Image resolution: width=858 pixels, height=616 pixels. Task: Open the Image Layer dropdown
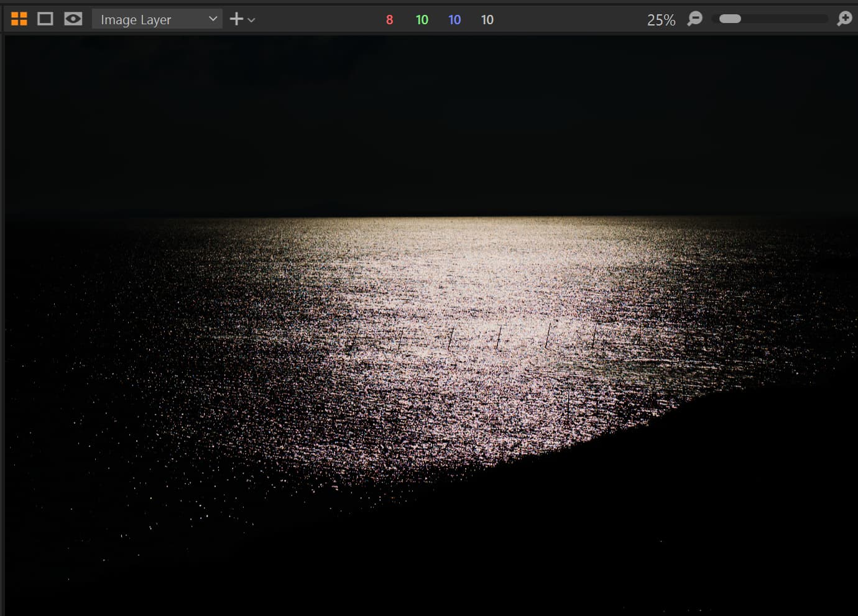point(149,19)
